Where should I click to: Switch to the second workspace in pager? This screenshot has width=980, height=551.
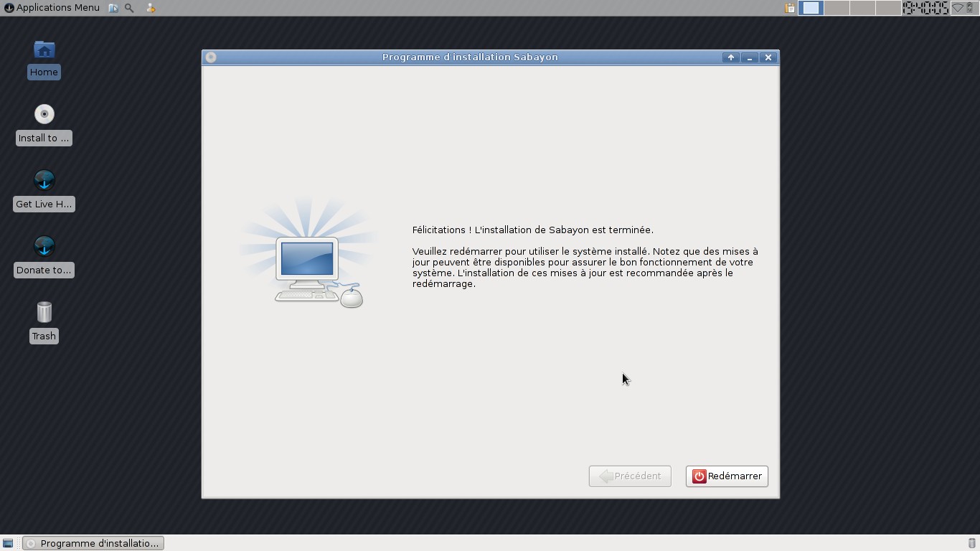837,8
